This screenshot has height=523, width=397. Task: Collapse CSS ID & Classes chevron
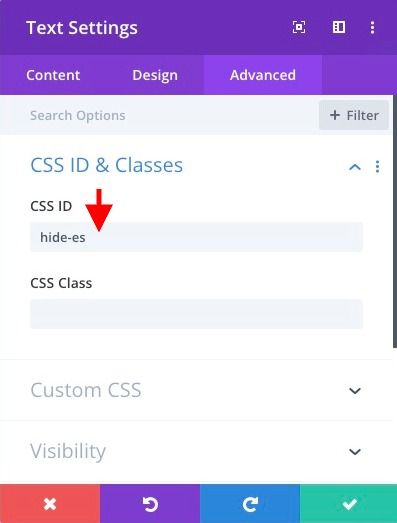pyautogui.click(x=355, y=166)
